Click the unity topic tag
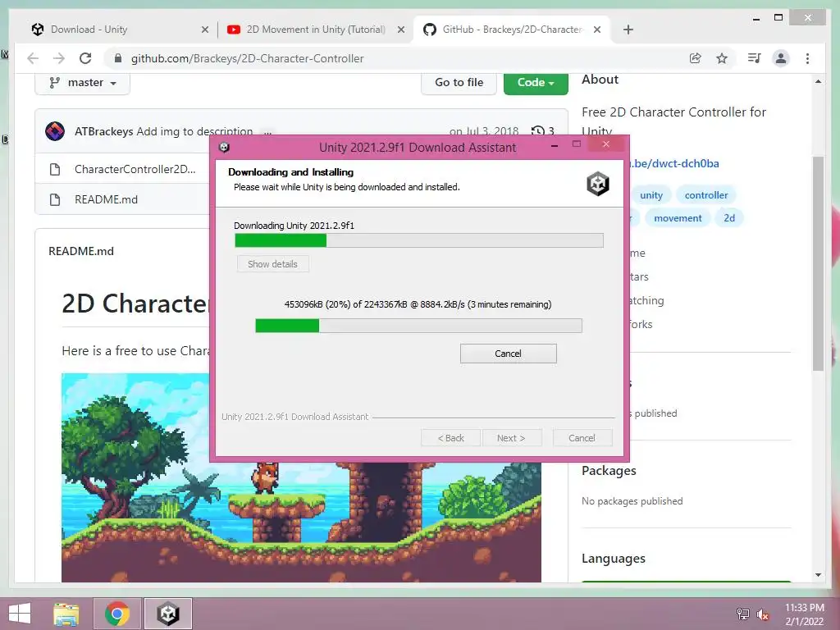 [651, 195]
